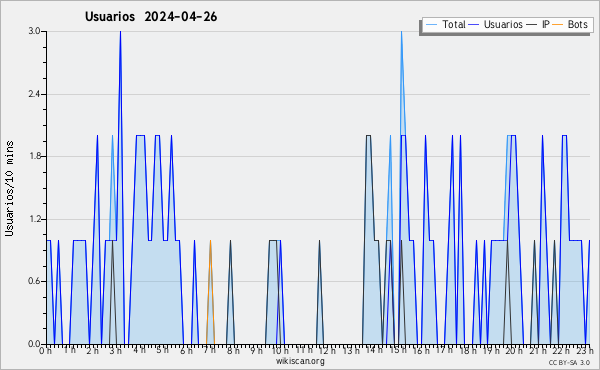Click the y-axis value 1.2
Image resolution: width=600 pixels, height=370 pixels.
point(34,219)
